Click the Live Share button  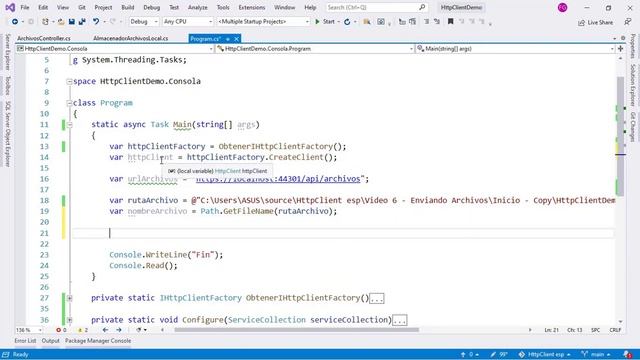point(596,22)
